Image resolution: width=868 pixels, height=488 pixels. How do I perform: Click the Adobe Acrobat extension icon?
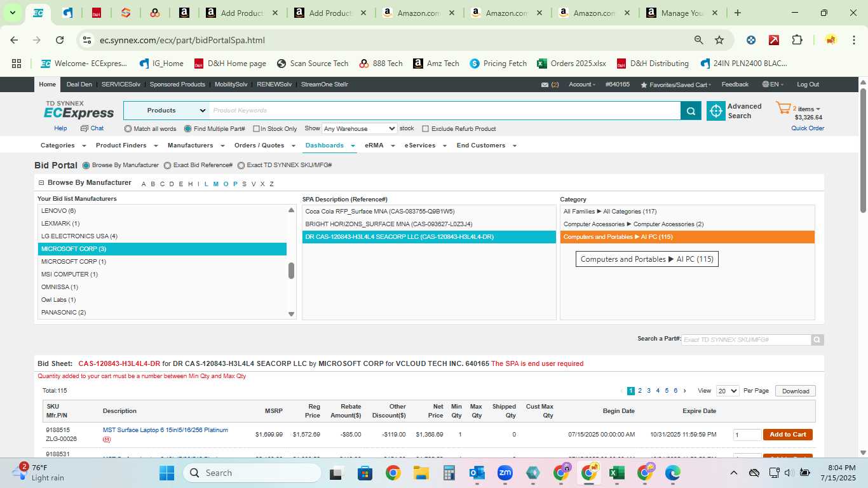774,40
